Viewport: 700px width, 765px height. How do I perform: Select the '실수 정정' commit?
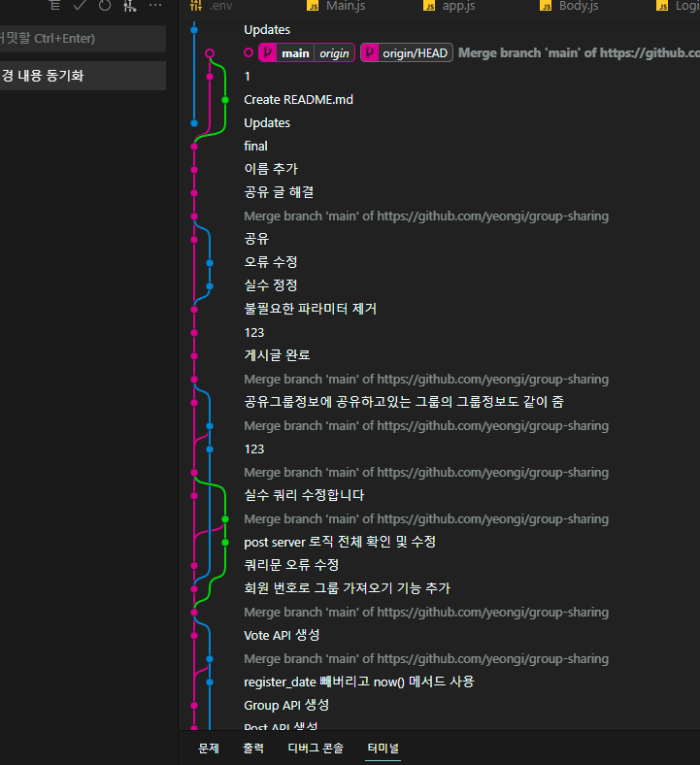[271, 285]
